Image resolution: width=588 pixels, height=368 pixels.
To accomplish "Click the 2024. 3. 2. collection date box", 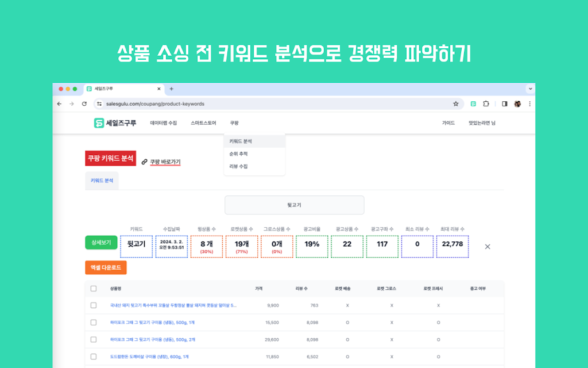I will point(172,247).
